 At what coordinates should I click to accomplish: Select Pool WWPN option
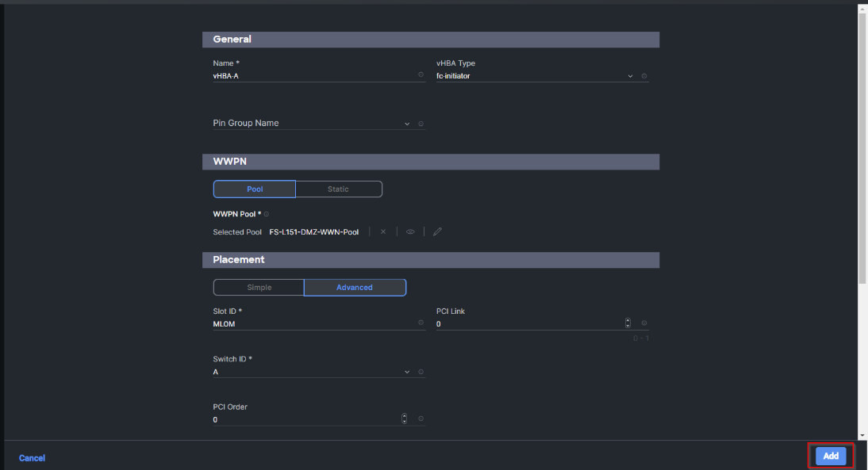[255, 189]
